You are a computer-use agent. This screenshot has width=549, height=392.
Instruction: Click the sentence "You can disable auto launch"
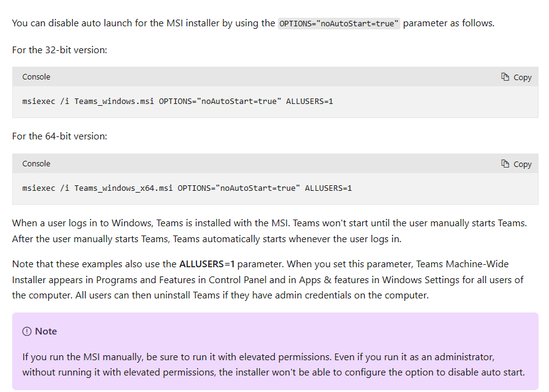point(253,23)
